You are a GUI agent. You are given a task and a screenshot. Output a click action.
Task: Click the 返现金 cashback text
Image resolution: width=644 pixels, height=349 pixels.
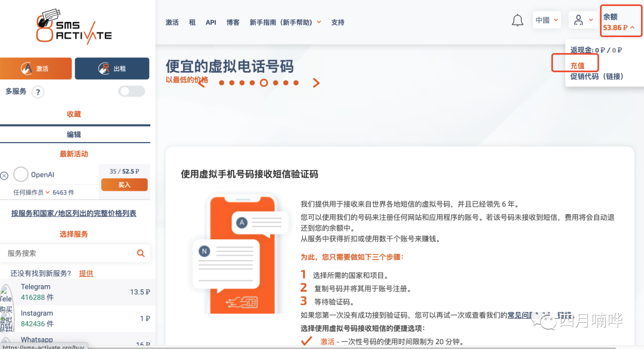point(596,50)
